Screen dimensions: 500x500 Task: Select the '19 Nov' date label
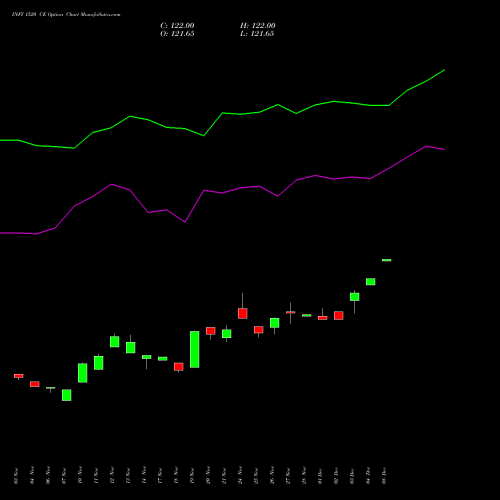[x=192, y=476]
